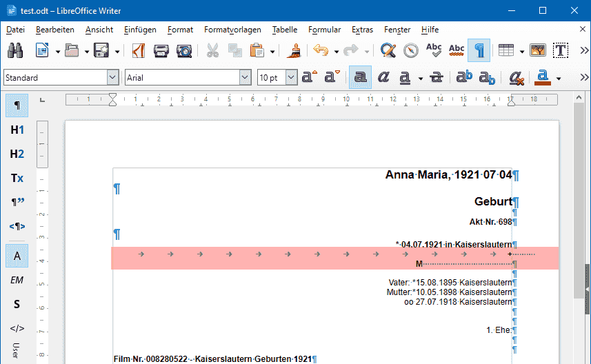The image size is (591, 364).
Task: Open the Arial font name dropdown
Action: point(245,78)
